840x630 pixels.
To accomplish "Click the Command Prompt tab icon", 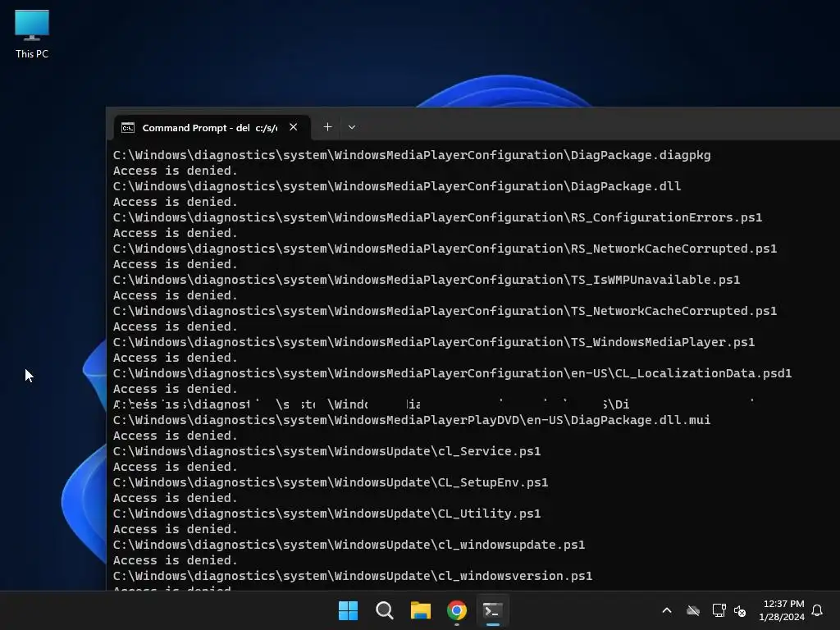I will pos(127,127).
